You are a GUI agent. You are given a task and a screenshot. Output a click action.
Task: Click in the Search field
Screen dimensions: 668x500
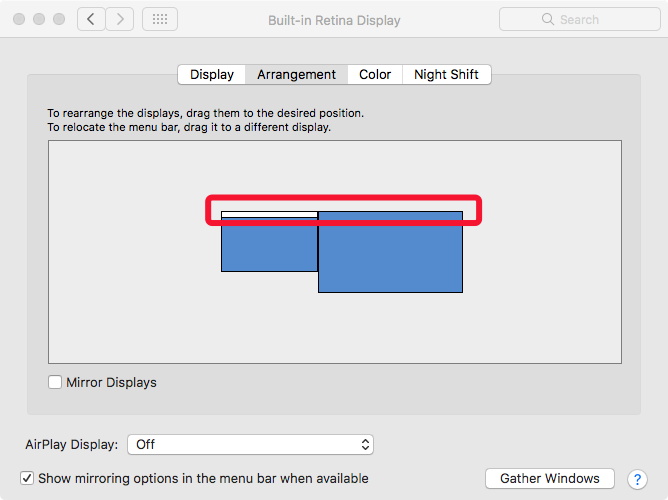580,19
